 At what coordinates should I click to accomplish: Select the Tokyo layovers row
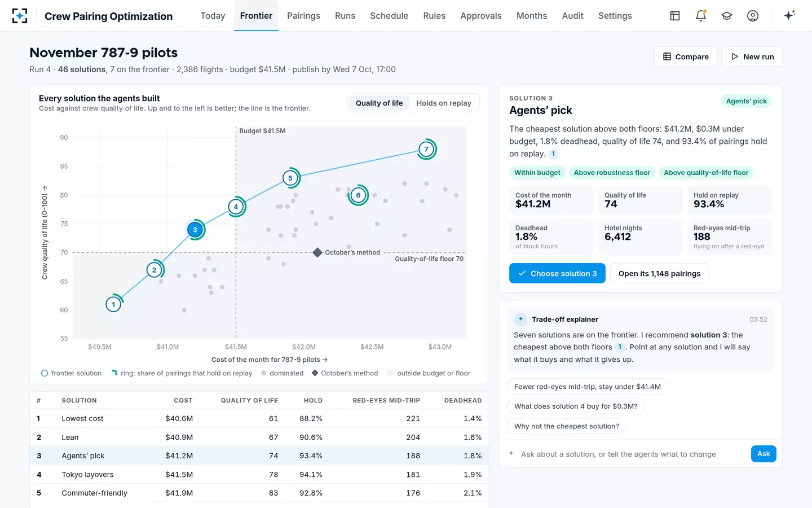(259, 475)
